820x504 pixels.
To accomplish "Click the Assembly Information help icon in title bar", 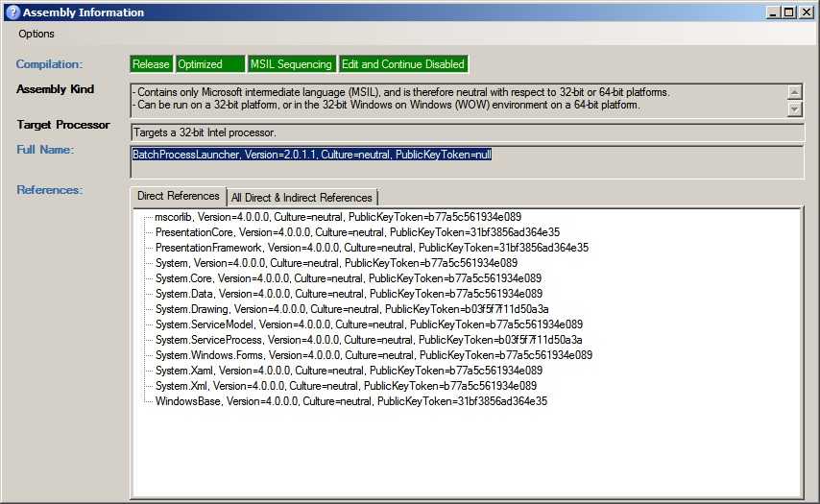I will click(12, 12).
